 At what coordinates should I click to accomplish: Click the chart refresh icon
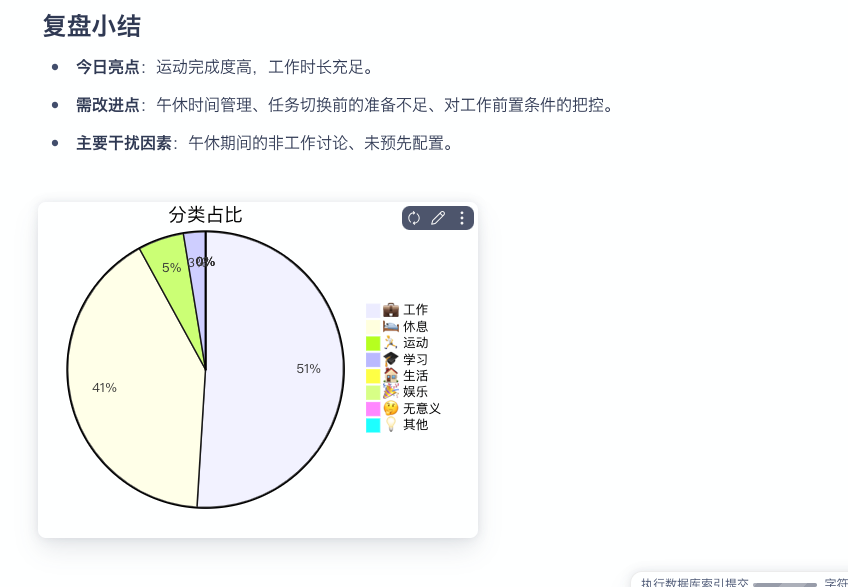point(414,218)
